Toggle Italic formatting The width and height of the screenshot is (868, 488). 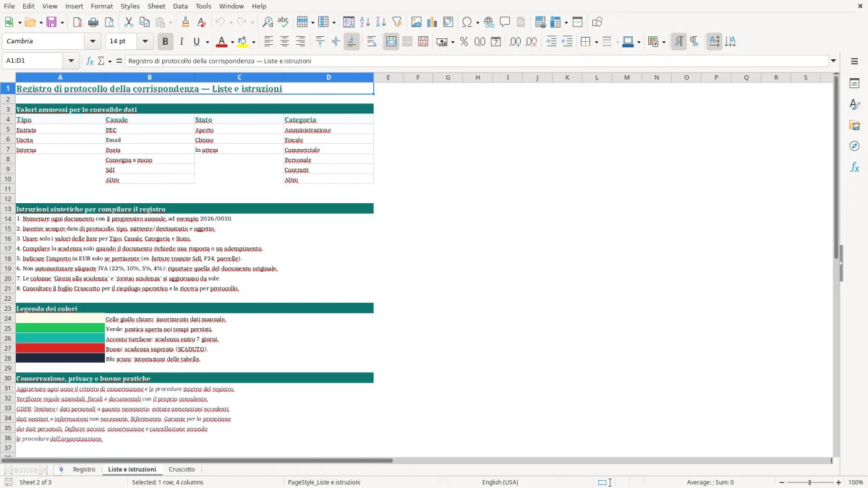pyautogui.click(x=182, y=42)
